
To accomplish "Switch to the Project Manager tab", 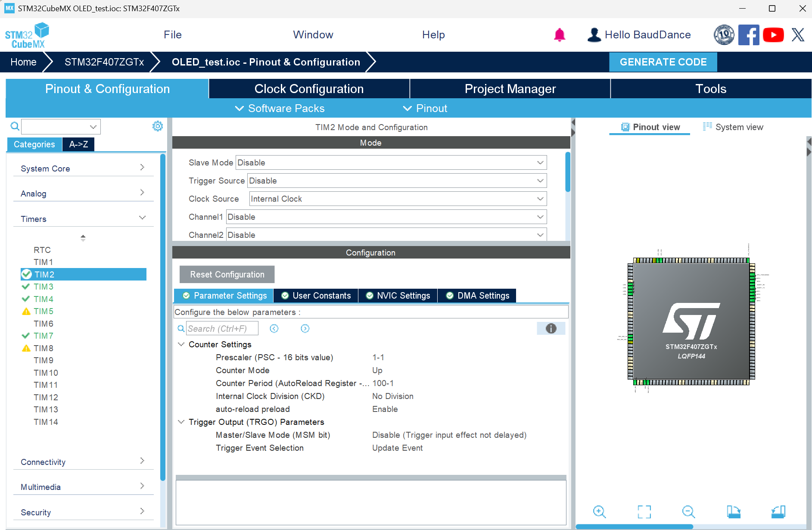I will (x=510, y=89).
